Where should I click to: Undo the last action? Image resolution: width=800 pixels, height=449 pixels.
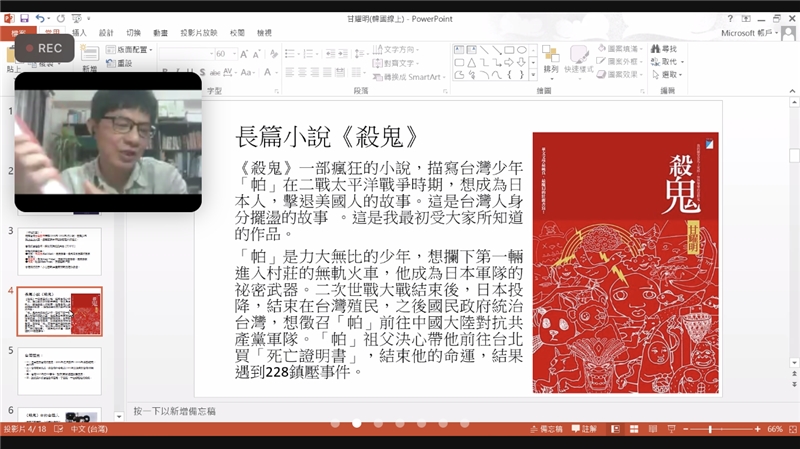[x=40, y=18]
